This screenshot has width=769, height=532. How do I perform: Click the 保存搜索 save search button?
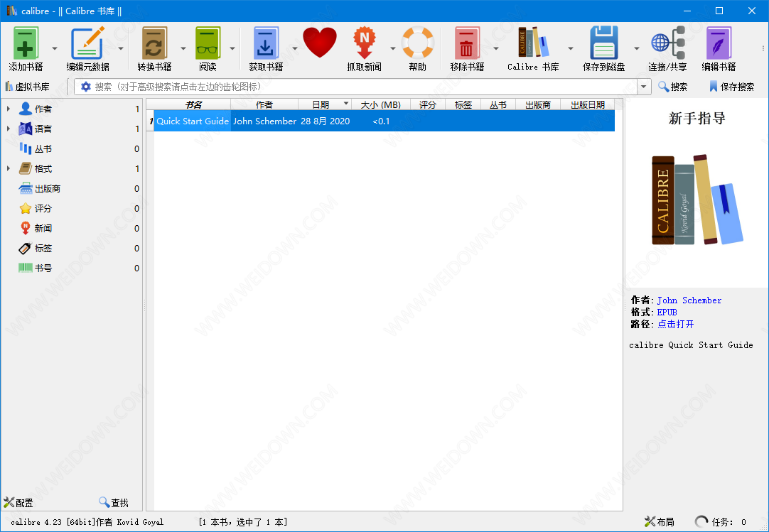tap(731, 87)
